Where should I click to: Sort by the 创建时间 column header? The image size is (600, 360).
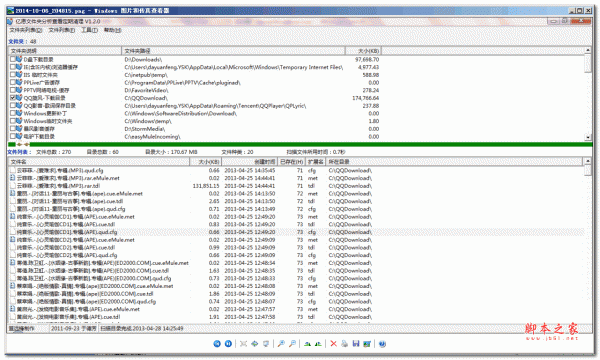point(249,162)
